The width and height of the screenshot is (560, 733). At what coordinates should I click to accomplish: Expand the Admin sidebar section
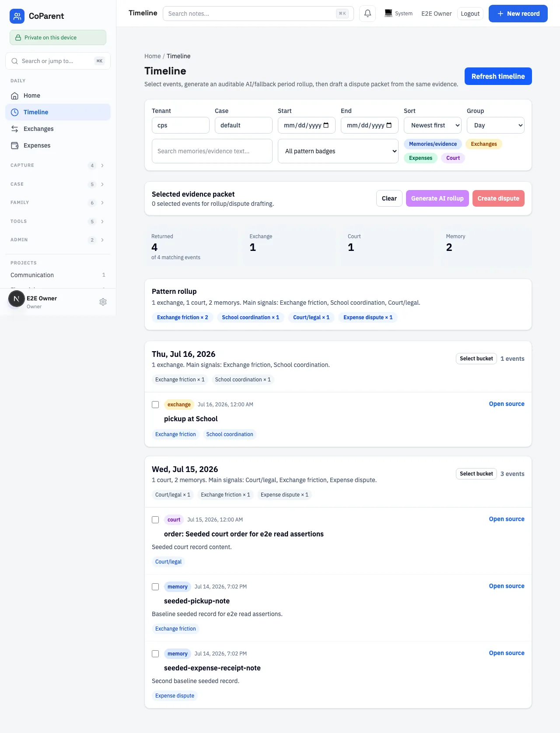coord(58,240)
